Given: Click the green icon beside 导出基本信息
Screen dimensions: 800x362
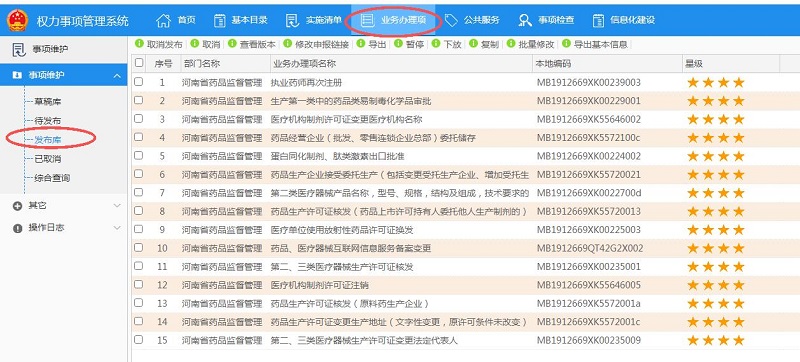Looking at the screenshot, I should click(x=566, y=44).
